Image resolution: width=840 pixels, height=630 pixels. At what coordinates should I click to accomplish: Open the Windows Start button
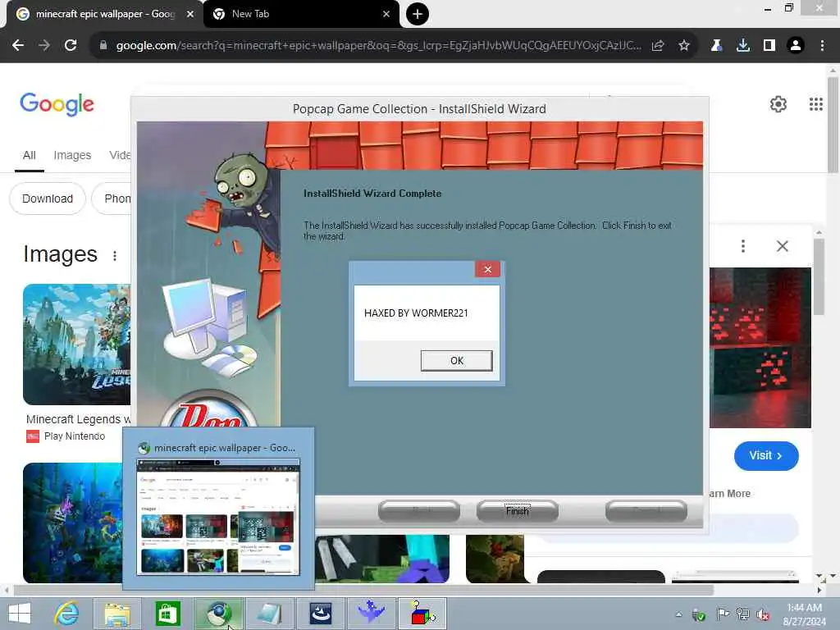click(x=20, y=614)
